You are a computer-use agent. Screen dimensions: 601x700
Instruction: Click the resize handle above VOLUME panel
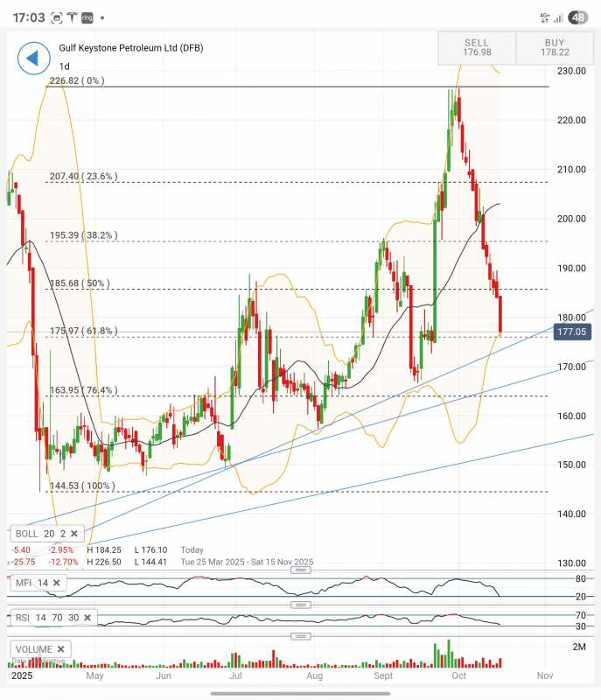point(300,636)
